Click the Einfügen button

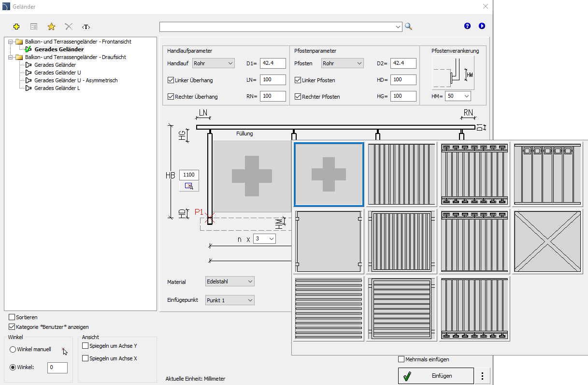click(435, 376)
